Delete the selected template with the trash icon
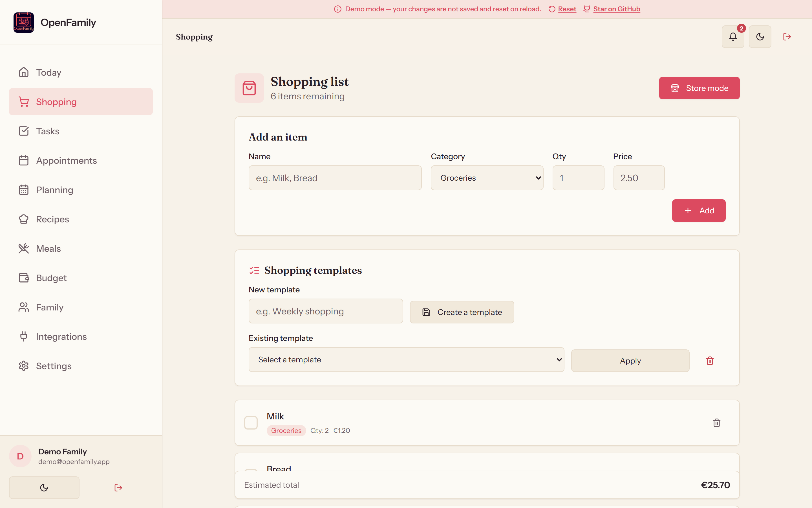 [710, 360]
